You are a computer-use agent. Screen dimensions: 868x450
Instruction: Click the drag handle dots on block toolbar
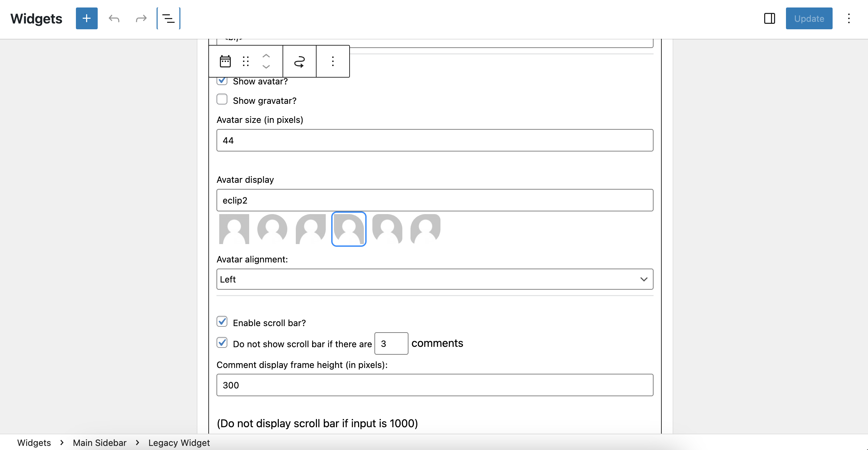pos(246,61)
